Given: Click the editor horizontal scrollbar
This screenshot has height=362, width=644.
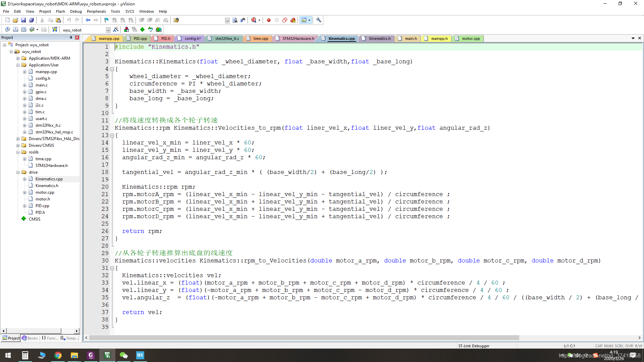Looking at the screenshot, I should (x=302, y=338).
